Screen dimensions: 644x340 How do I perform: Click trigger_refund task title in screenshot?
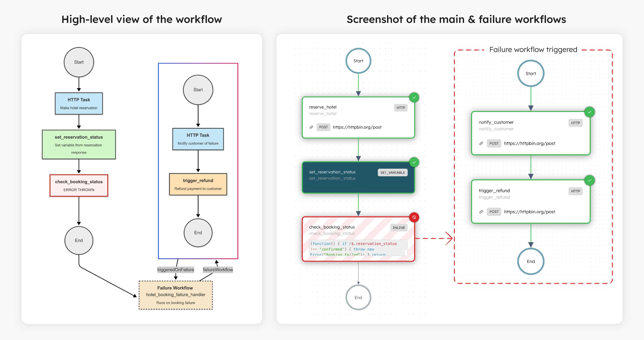tap(494, 191)
